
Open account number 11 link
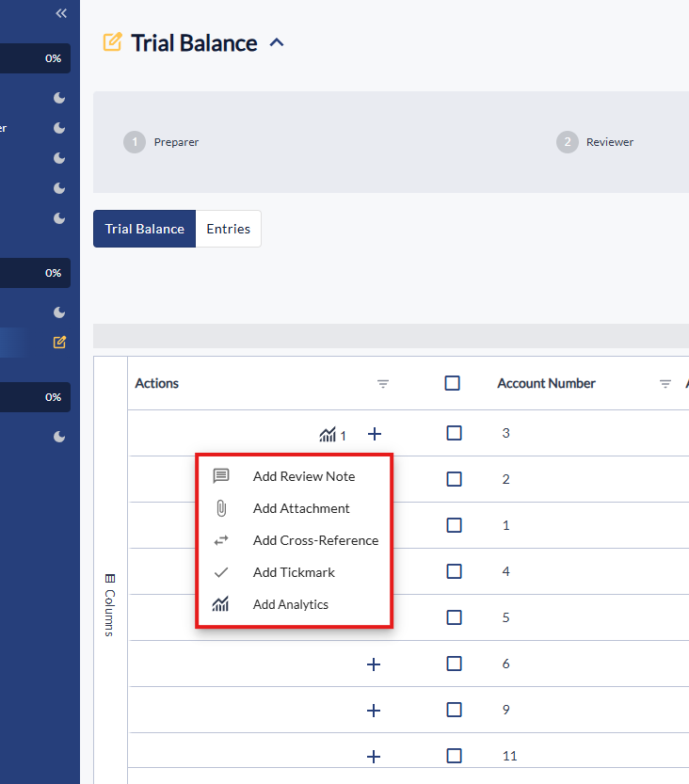pyautogui.click(x=509, y=756)
